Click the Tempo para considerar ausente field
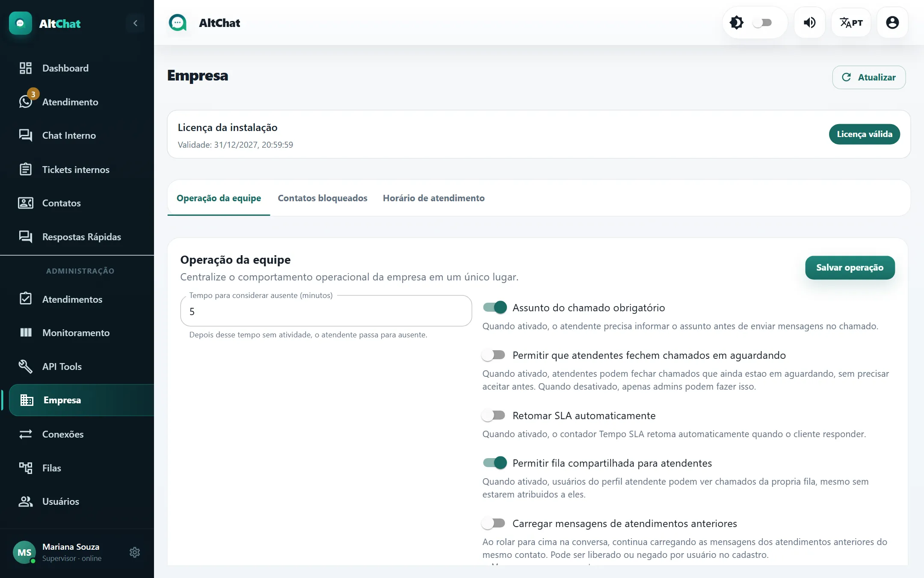924x578 pixels. coord(326,311)
